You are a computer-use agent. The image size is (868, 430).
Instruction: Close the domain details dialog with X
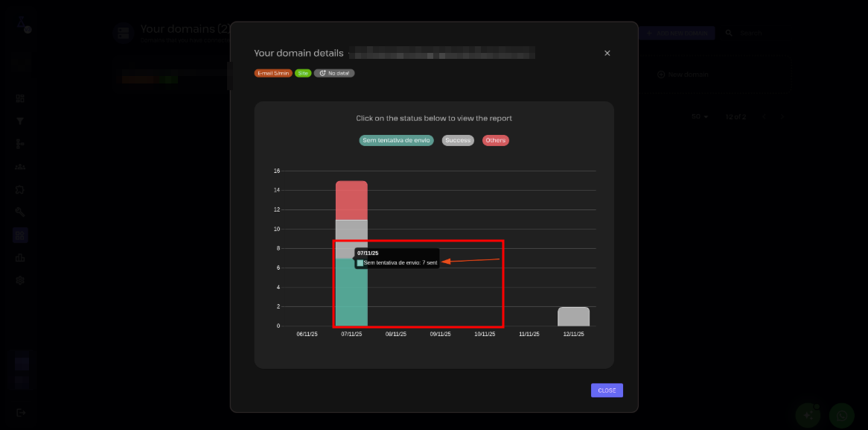(607, 53)
